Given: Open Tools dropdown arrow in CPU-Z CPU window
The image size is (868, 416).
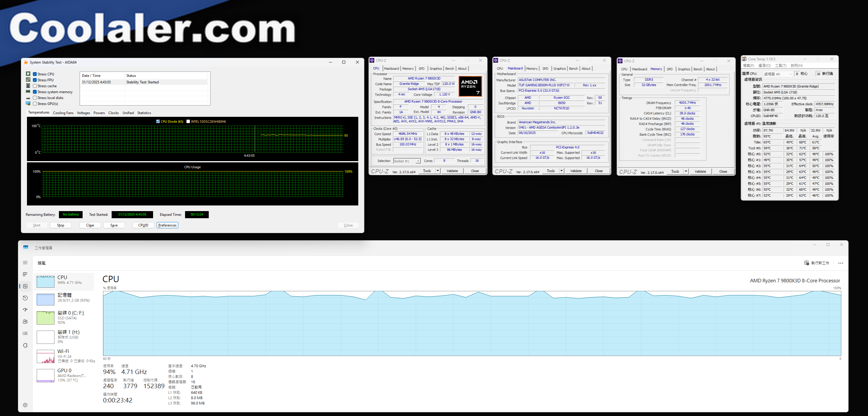Looking at the screenshot, I should click(437, 171).
